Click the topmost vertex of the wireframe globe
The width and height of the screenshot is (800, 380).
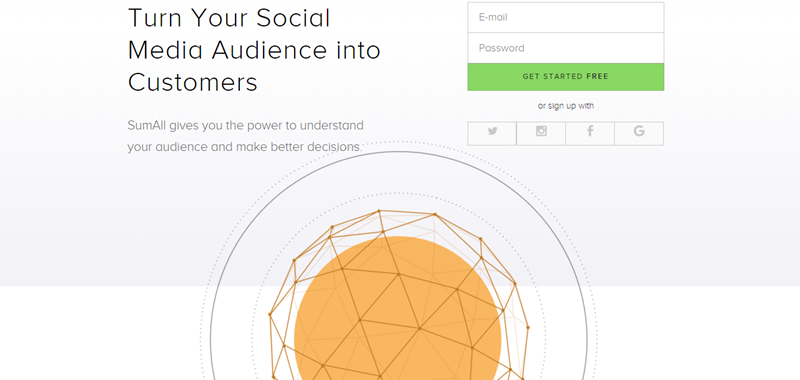pyautogui.click(x=379, y=210)
